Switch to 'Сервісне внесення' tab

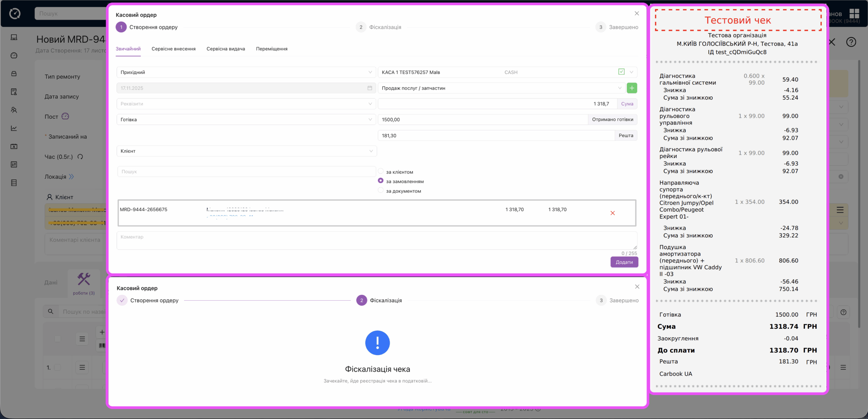pos(173,49)
